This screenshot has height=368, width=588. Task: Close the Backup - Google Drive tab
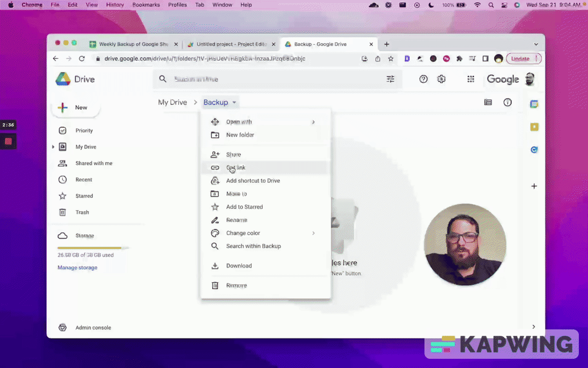371,44
